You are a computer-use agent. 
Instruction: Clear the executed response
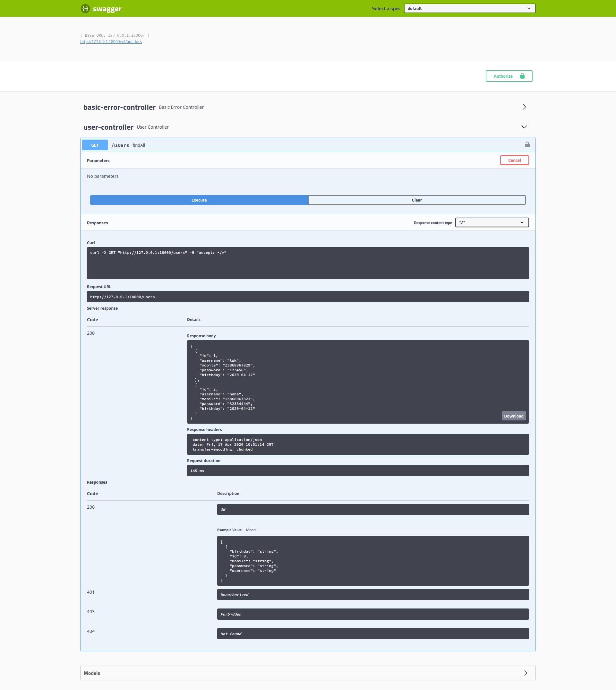pyautogui.click(x=416, y=200)
